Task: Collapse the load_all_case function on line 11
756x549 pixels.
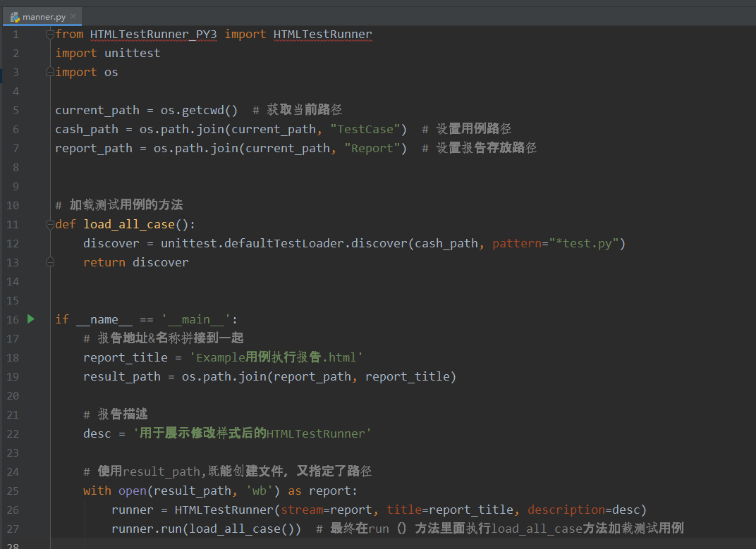Action: 50,224
